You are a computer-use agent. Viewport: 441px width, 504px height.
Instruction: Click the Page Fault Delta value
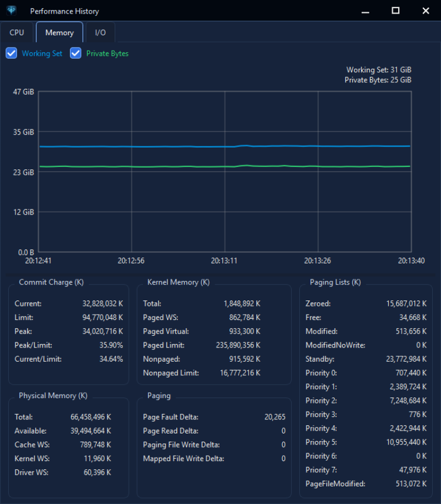coord(275,417)
